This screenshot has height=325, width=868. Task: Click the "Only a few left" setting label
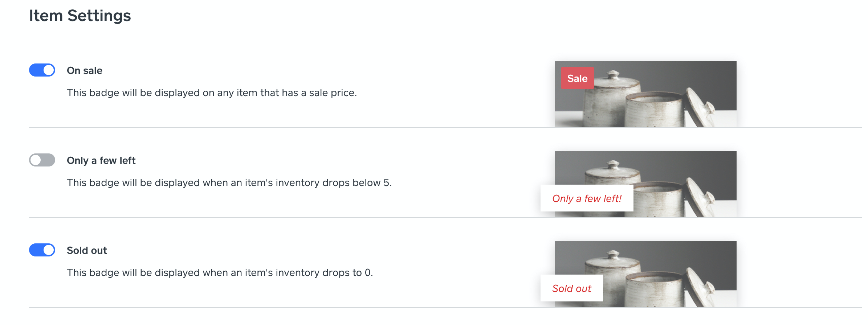click(101, 160)
